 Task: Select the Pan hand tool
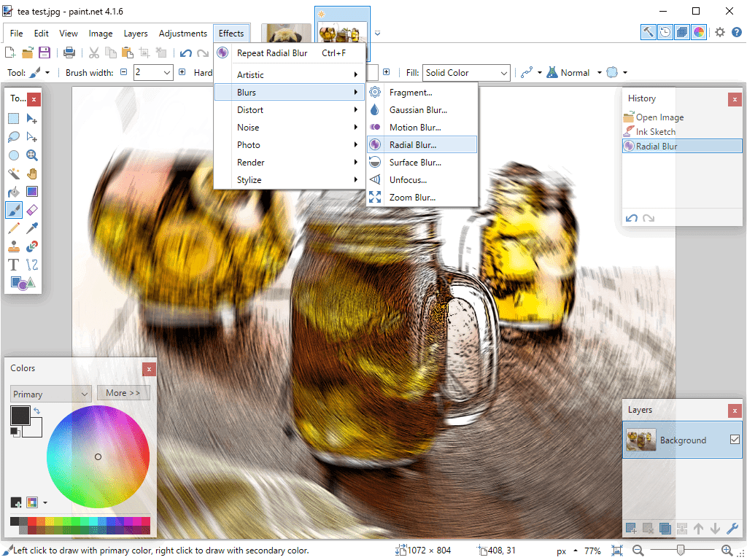click(32, 174)
